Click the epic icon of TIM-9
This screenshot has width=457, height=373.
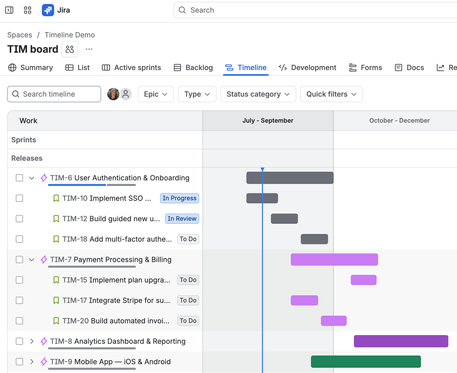pyautogui.click(x=44, y=361)
